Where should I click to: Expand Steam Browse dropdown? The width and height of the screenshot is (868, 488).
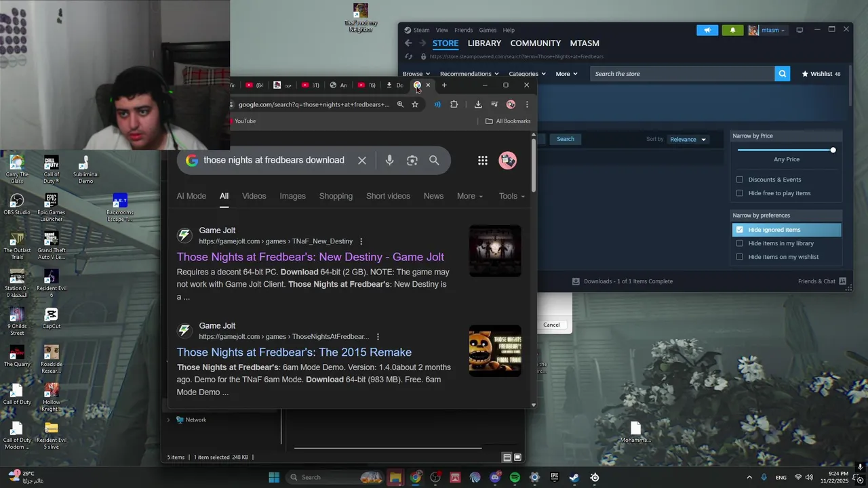pos(416,74)
